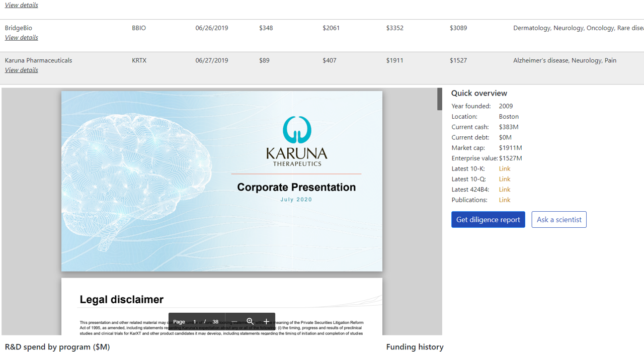Image resolution: width=644 pixels, height=352 pixels.
Task: Open View details under BridgeBio
Action: [21, 38]
